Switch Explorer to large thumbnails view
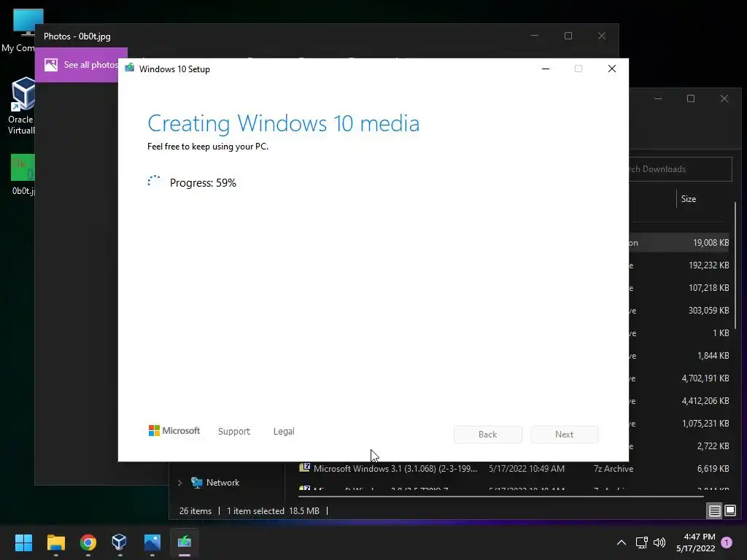Viewport: 747px width, 560px height. 730,511
